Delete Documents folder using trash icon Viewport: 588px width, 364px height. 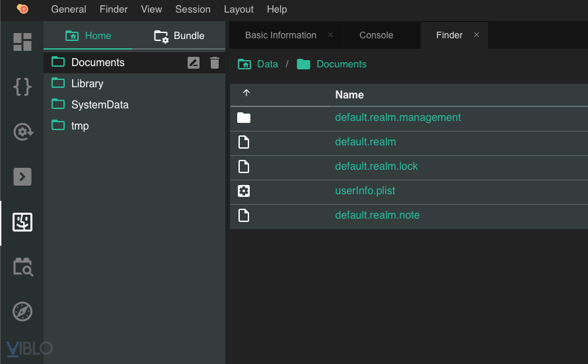click(x=215, y=63)
